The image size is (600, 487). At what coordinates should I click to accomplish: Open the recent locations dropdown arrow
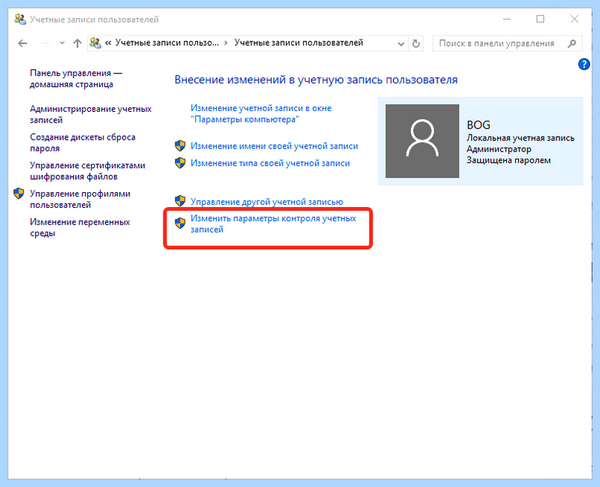click(62, 43)
